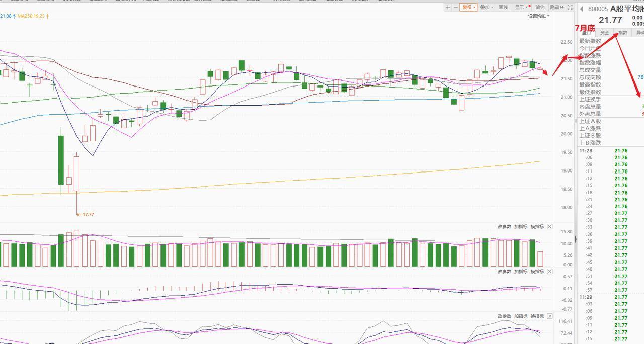
Task: Click 换指标 in KDJ panel
Action: 537,316
